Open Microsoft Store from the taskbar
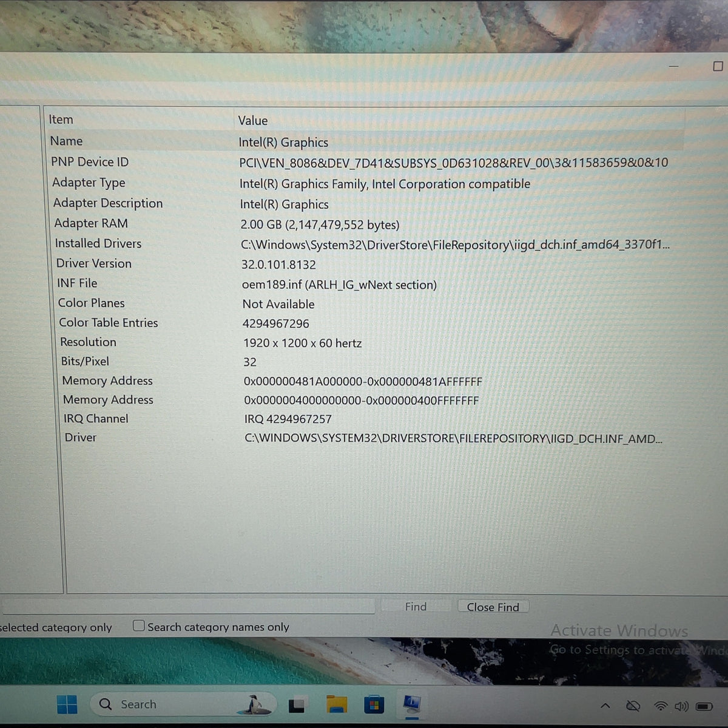The width and height of the screenshot is (728, 728). (374, 705)
